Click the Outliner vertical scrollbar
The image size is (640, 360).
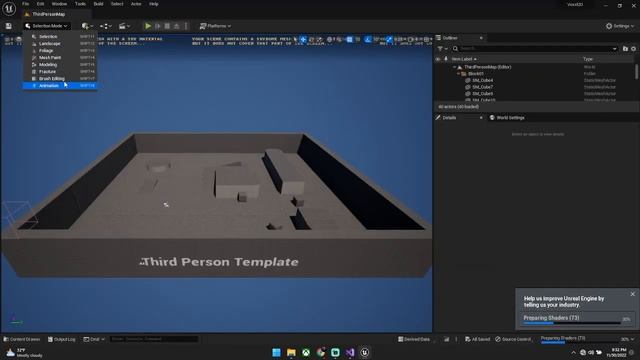pyautogui.click(x=636, y=72)
